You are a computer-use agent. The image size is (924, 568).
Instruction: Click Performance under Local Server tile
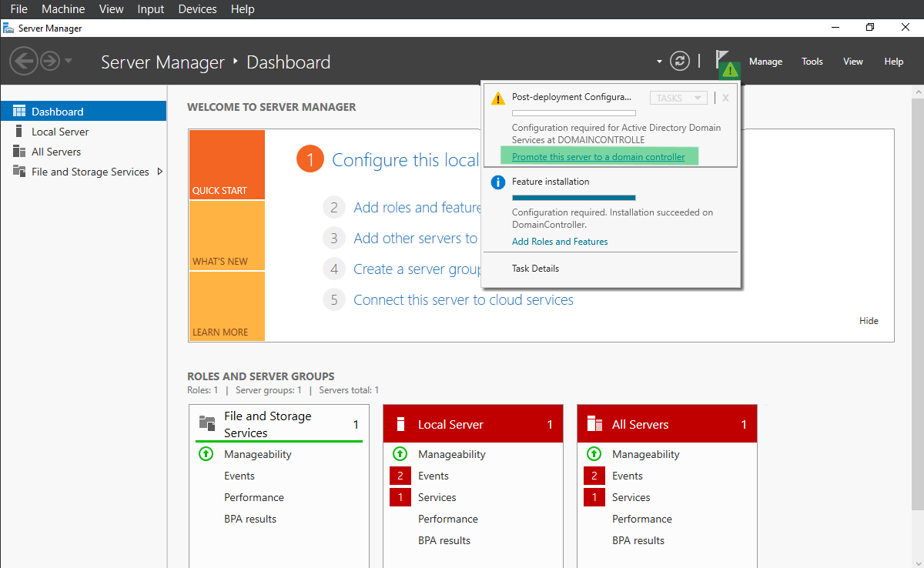[448, 519]
